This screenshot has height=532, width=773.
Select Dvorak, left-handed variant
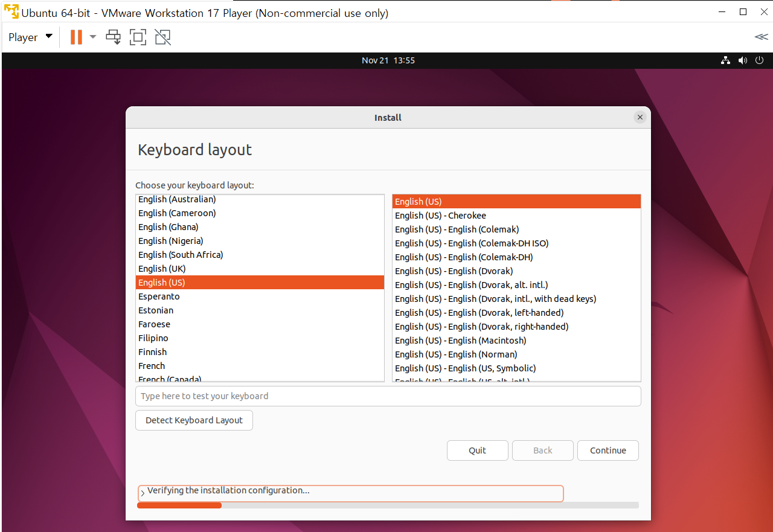(x=516, y=313)
